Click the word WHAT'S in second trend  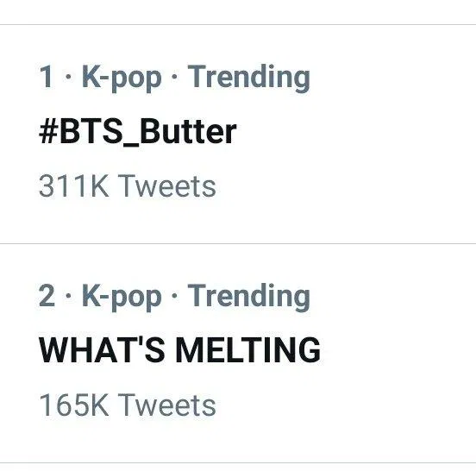point(102,350)
